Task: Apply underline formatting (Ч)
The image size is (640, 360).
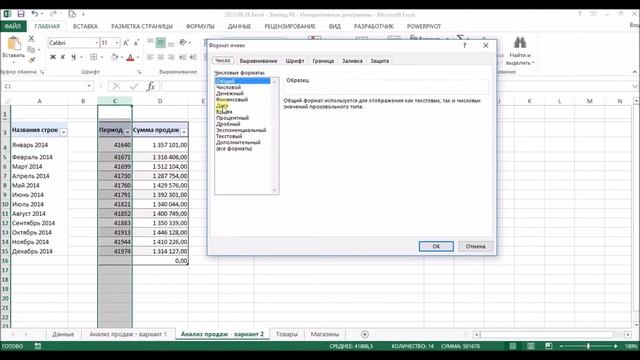Action: tap(73, 57)
